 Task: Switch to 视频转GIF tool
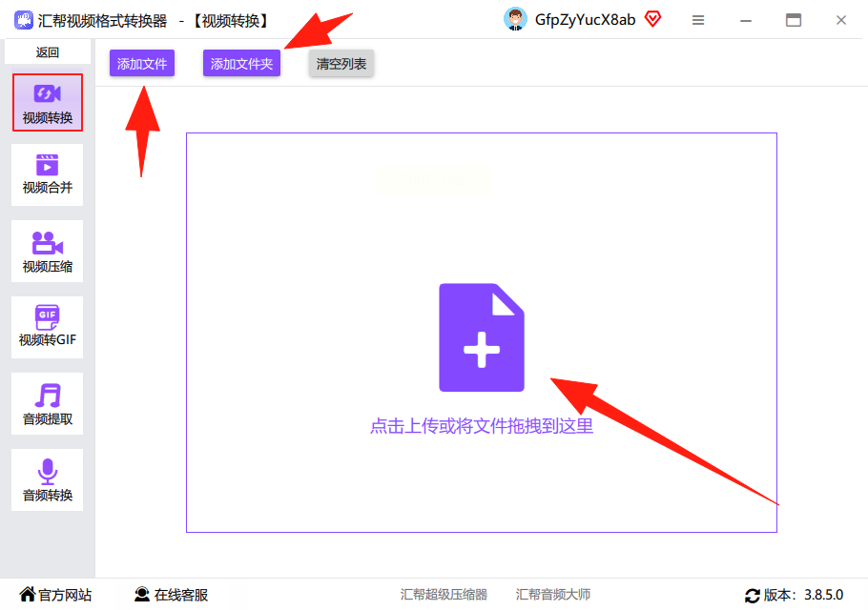click(47, 327)
